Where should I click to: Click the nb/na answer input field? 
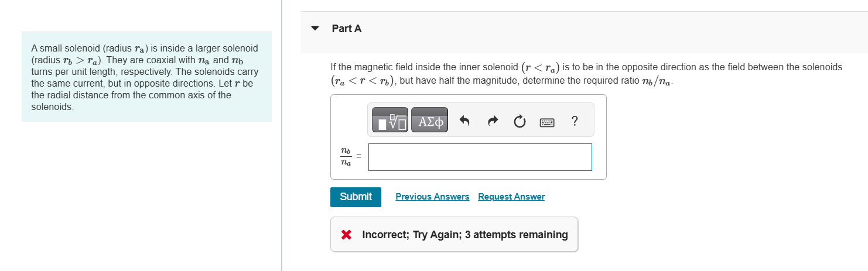click(x=480, y=157)
